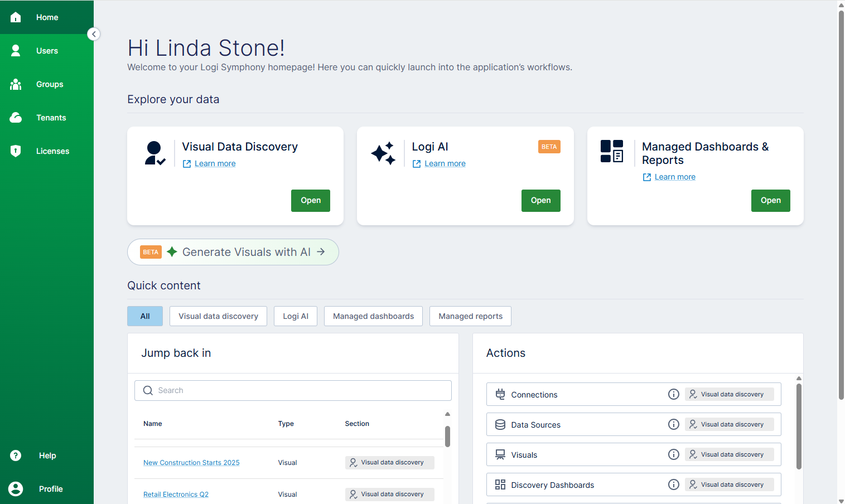
Task: Open Visual Data Discovery
Action: pos(310,200)
